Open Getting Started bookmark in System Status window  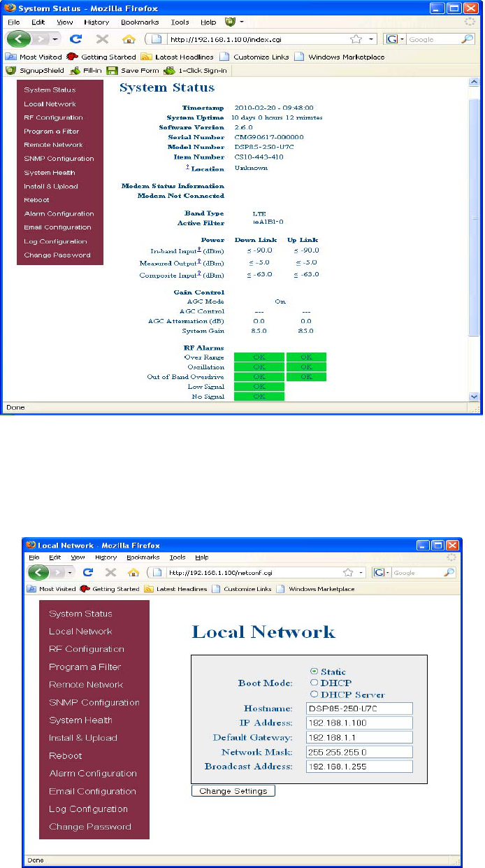pyautogui.click(x=102, y=57)
